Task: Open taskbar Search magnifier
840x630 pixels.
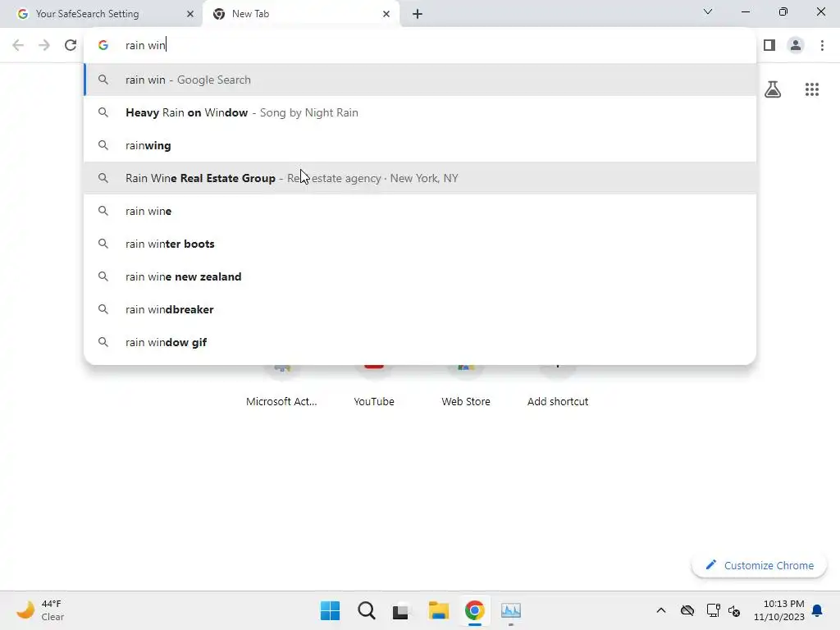Action: 367,610
